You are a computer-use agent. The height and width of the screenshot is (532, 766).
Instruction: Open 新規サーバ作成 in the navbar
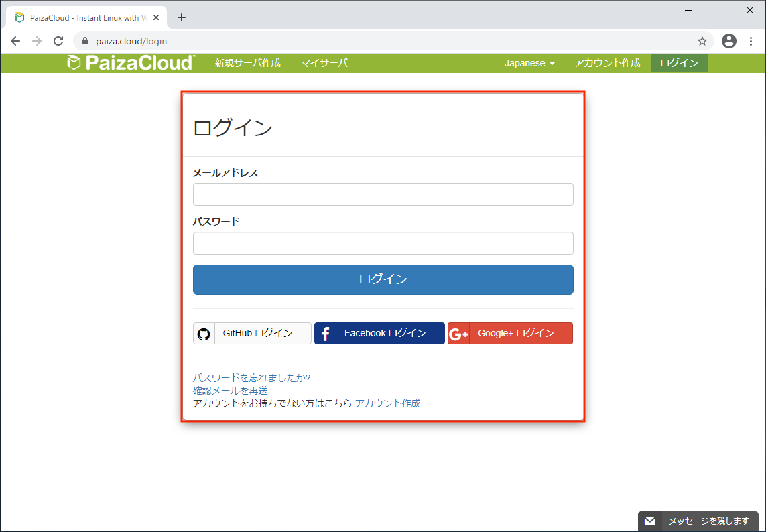(x=248, y=63)
